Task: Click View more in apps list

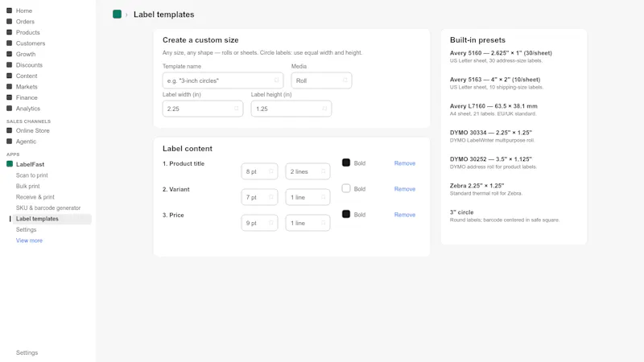Action: (x=29, y=241)
